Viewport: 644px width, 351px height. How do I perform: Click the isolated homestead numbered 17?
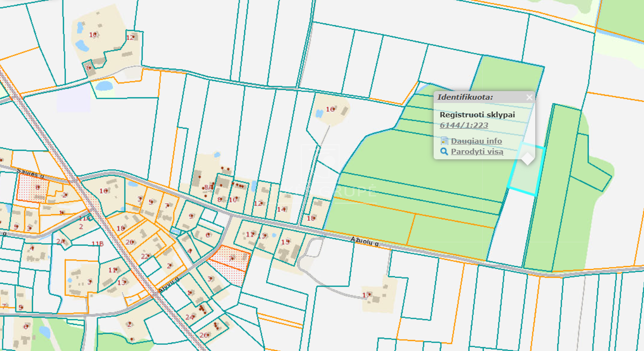[x=366, y=295]
